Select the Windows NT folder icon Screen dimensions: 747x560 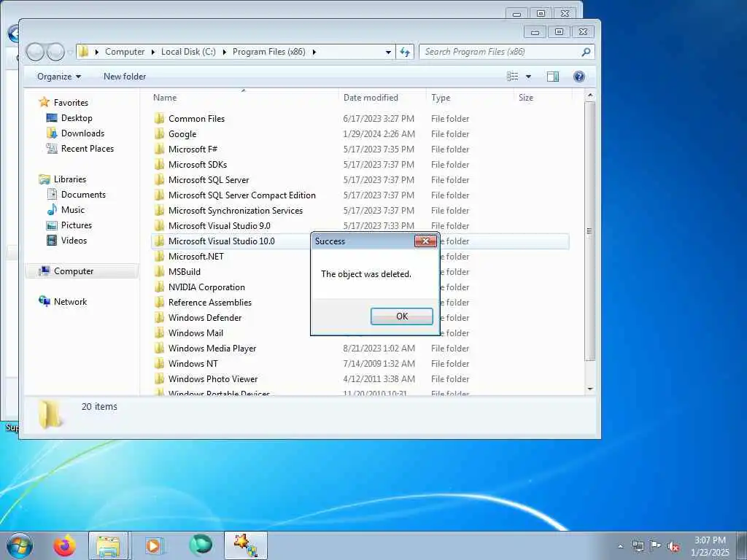point(160,363)
